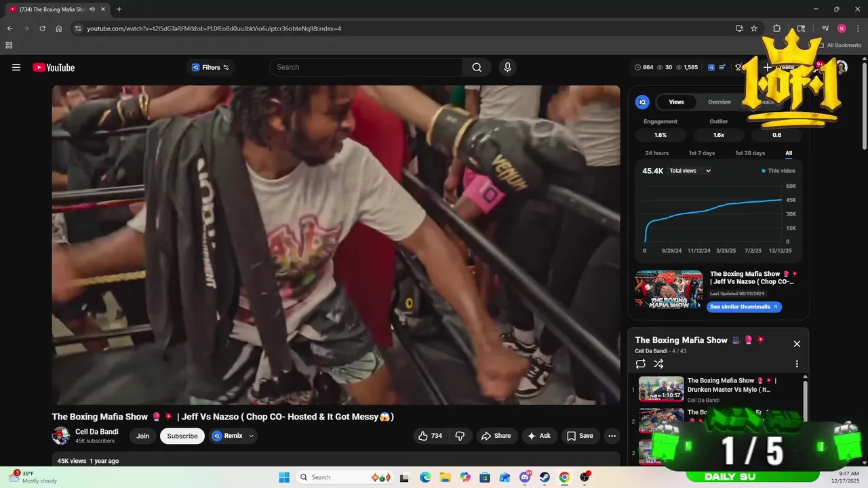Open Copilot from taskbar
Image resolution: width=868 pixels, height=488 pixels.
pos(465,477)
